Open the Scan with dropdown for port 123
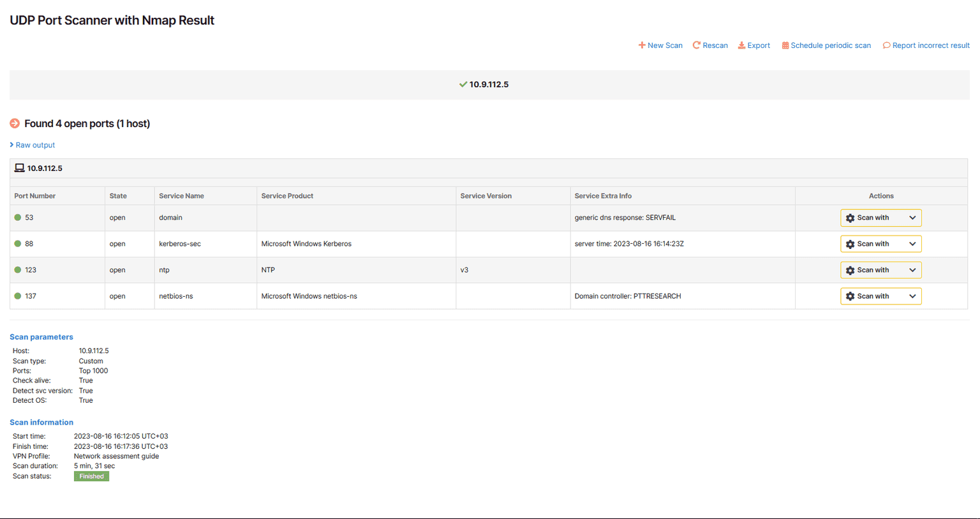This screenshot has height=519, width=980. point(914,270)
